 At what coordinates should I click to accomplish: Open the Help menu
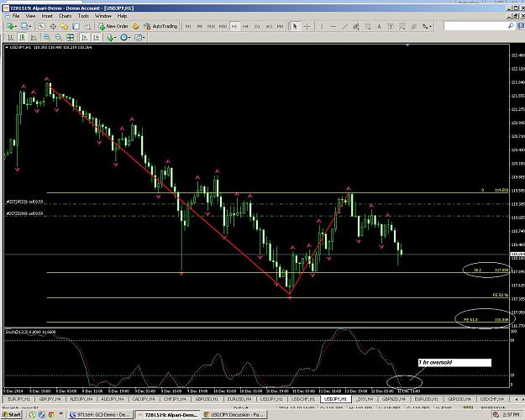click(x=122, y=16)
